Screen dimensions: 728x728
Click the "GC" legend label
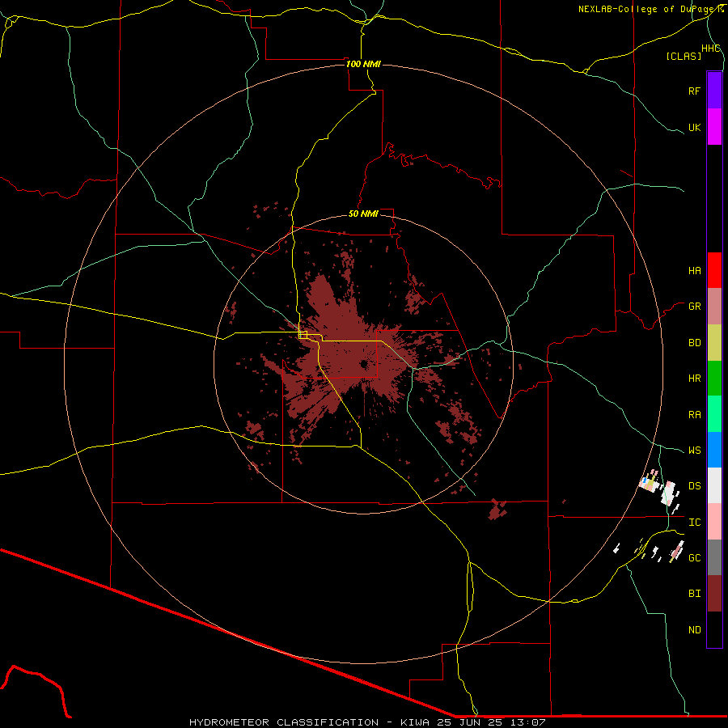point(694,558)
